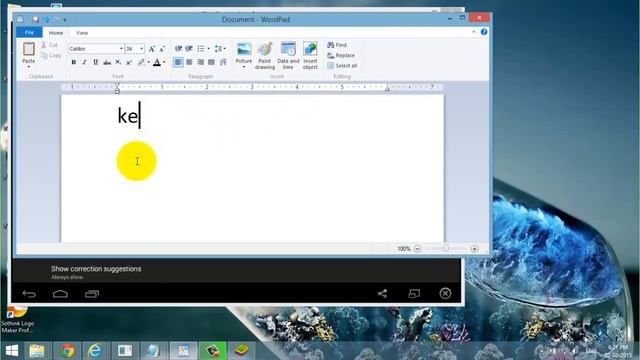
Task: Align text left
Action: [x=178, y=62]
